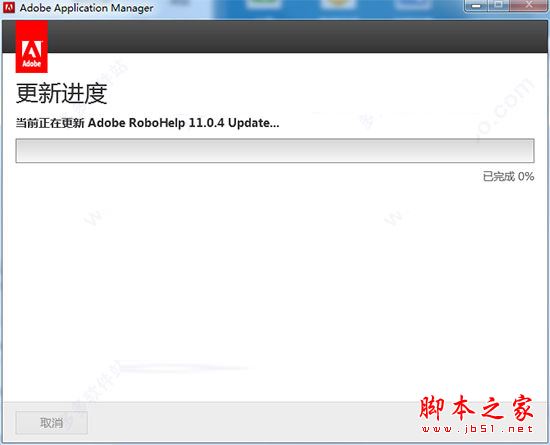
Task: Click the 0% percentage number
Action: 526,176
